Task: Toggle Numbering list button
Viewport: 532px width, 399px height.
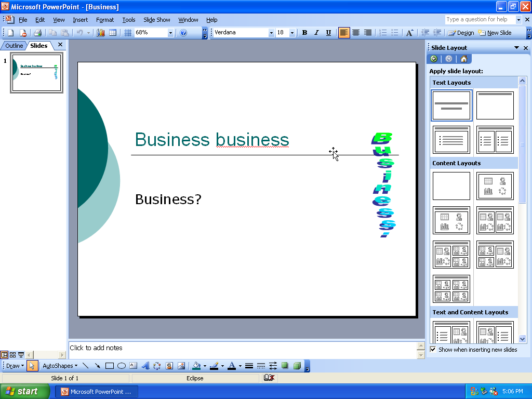Action: tap(383, 33)
